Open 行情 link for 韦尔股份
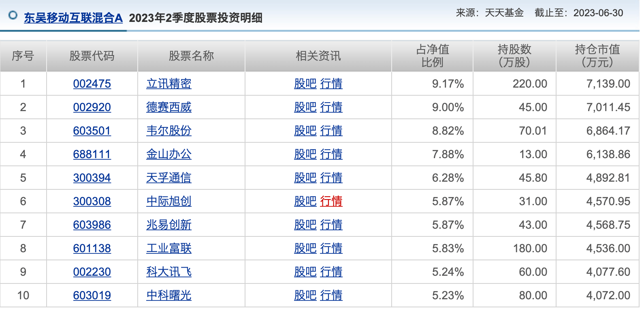The image size is (644, 309). click(x=331, y=131)
